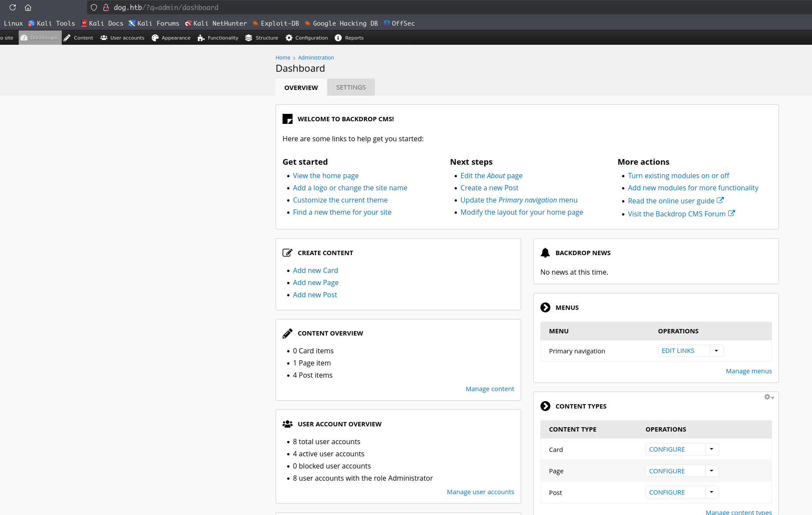Click Turn existing modules on or off
The height and width of the screenshot is (515, 812).
coord(679,176)
